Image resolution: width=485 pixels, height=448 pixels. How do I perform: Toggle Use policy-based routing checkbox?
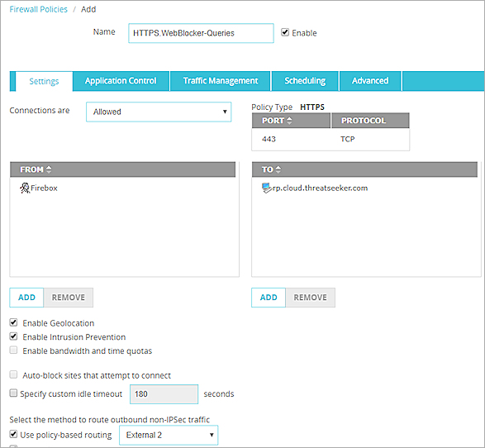pos(13,434)
